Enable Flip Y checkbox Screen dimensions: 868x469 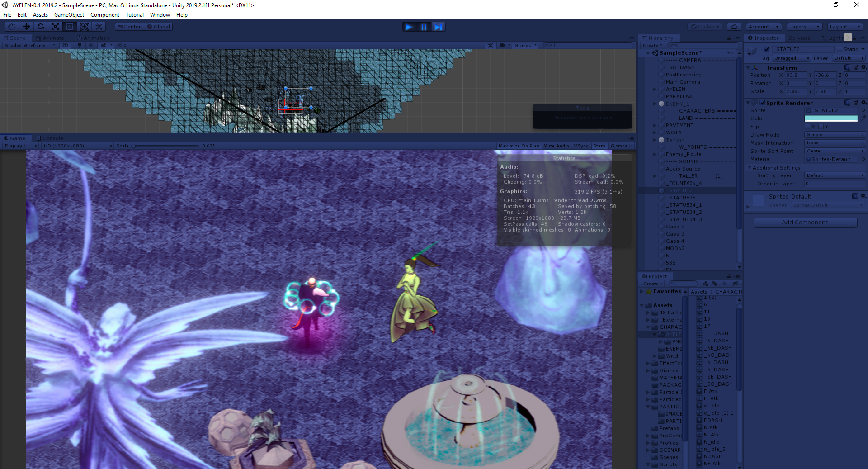[x=821, y=127]
